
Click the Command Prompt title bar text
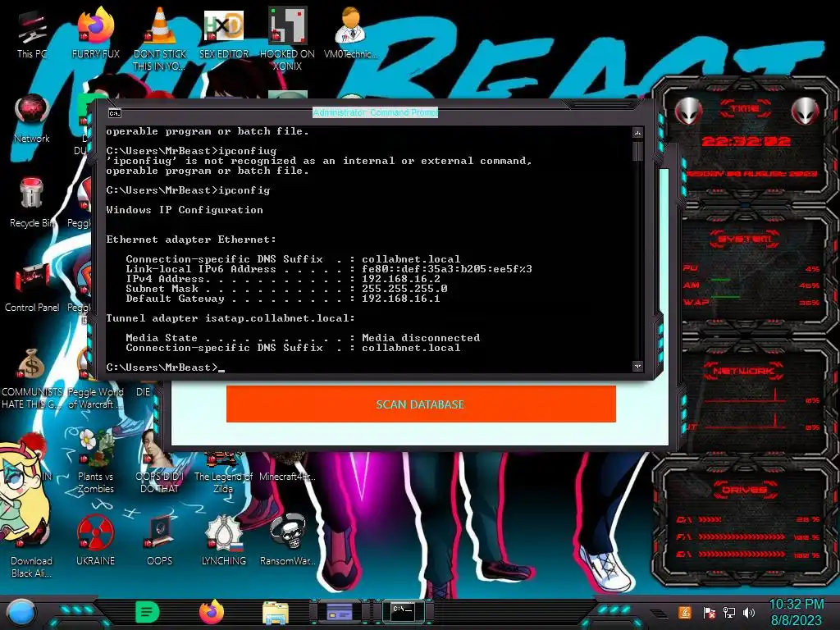[375, 112]
